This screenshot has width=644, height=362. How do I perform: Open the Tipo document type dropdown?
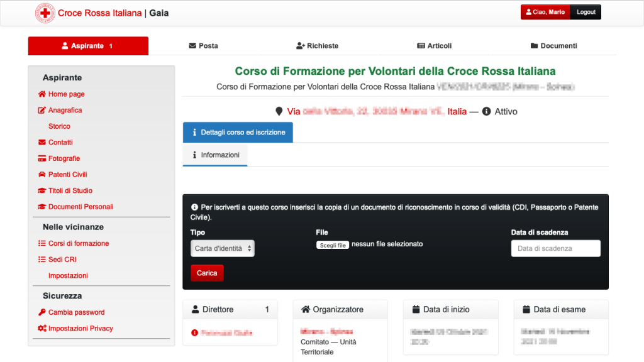pyautogui.click(x=223, y=248)
